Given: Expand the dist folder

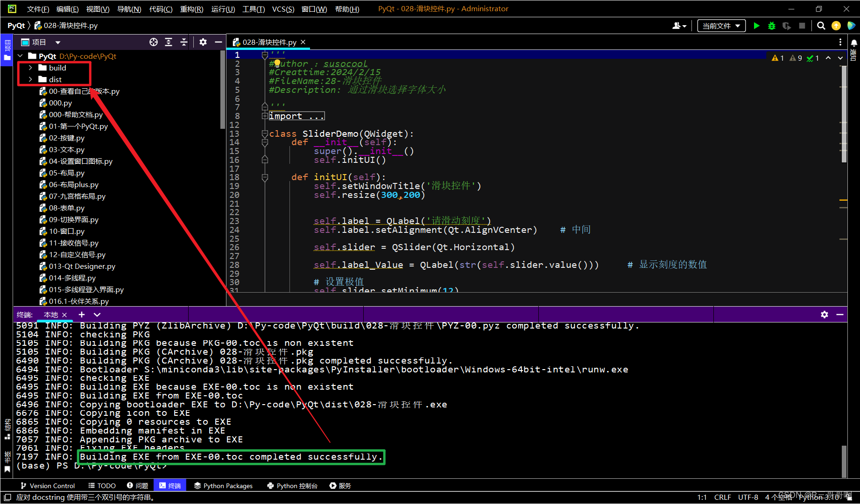Looking at the screenshot, I should coord(30,79).
